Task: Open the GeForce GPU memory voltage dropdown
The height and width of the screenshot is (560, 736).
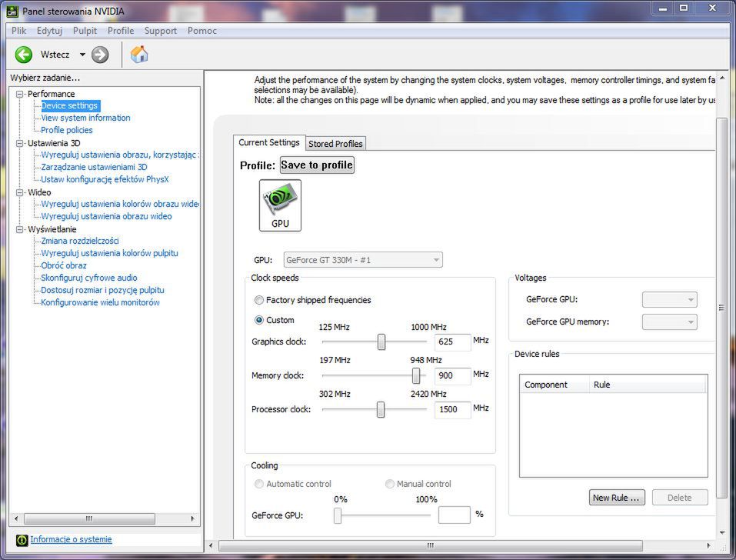Action: tap(669, 322)
